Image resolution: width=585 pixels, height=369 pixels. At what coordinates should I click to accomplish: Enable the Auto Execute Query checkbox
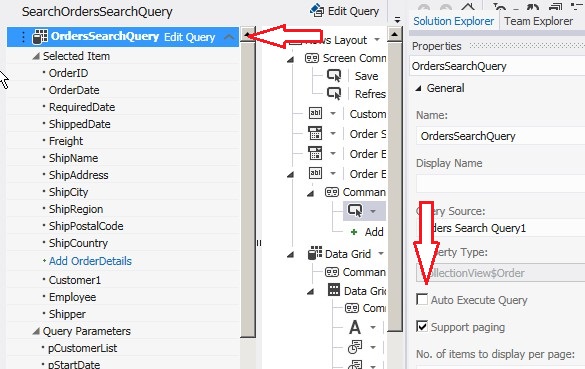click(422, 299)
